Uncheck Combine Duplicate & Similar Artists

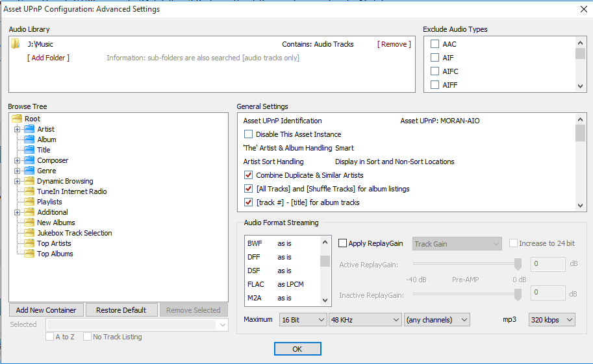(248, 175)
